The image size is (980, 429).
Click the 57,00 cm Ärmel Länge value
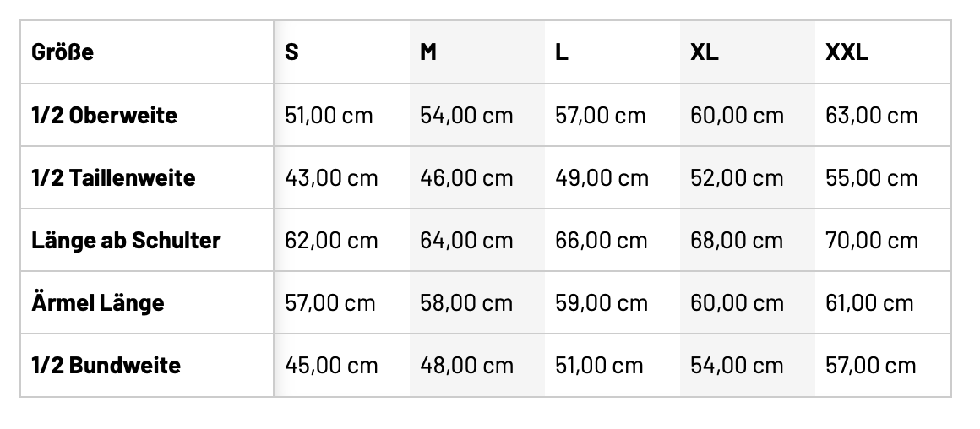(x=330, y=302)
